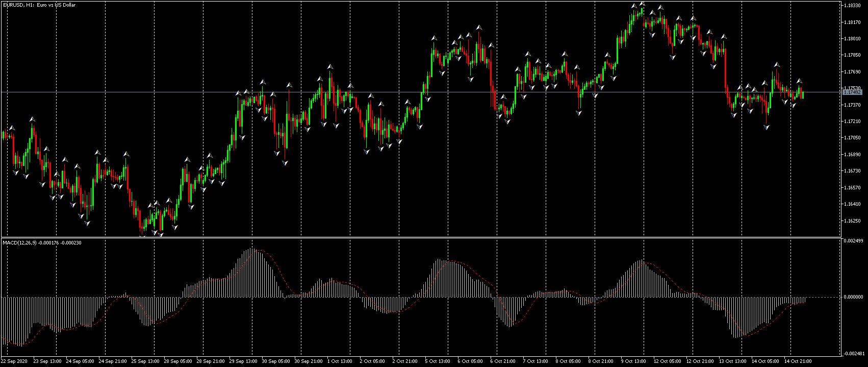This screenshot has width=868, height=367.
Task: Click the 23 Sep 13:00 time label
Action: 47,361
